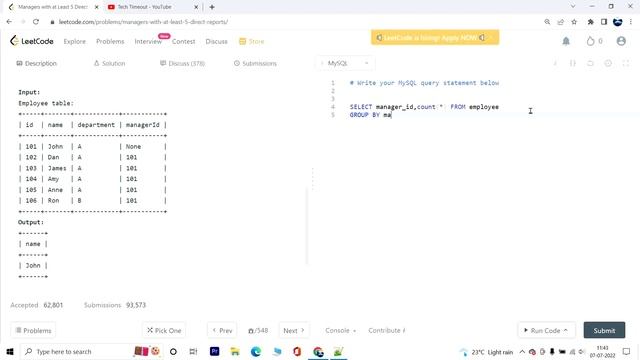640x360 pixels.
Task: Click the browser address bar URL
Action: point(143,22)
